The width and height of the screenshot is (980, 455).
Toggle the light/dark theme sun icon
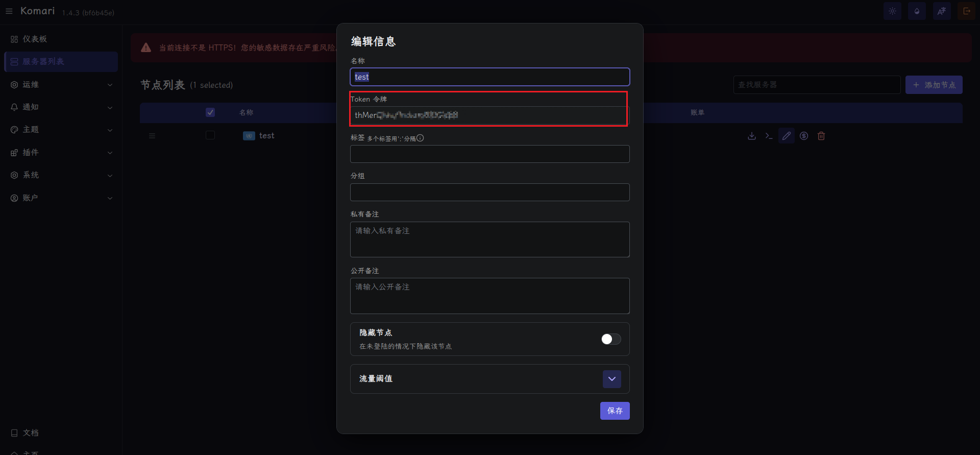(x=892, y=11)
